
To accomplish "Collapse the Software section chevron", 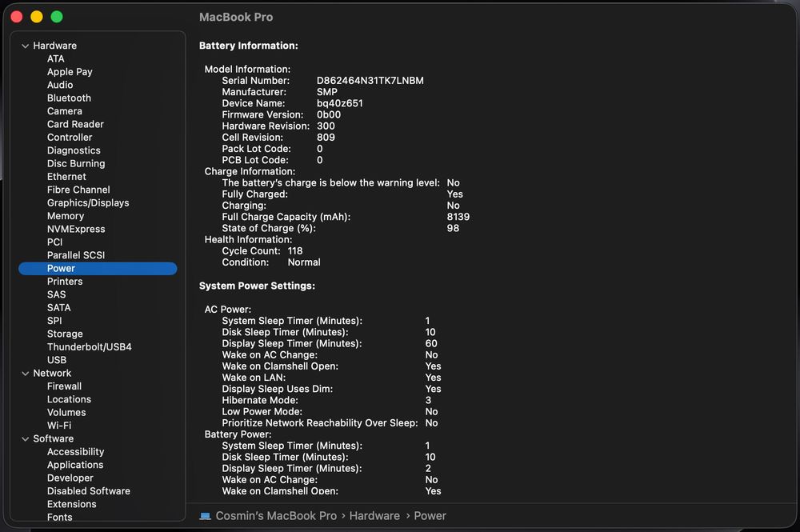I will tap(25, 439).
